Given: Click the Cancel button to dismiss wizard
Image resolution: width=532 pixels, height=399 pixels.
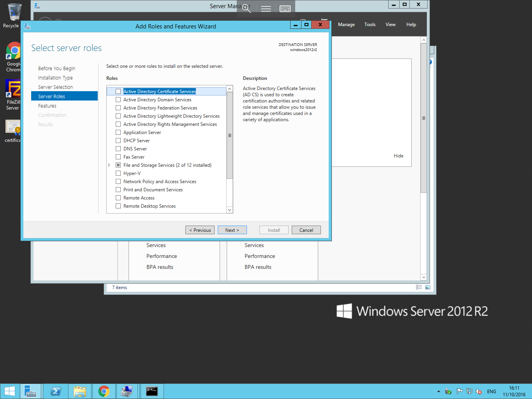Looking at the screenshot, I should [x=307, y=230].
